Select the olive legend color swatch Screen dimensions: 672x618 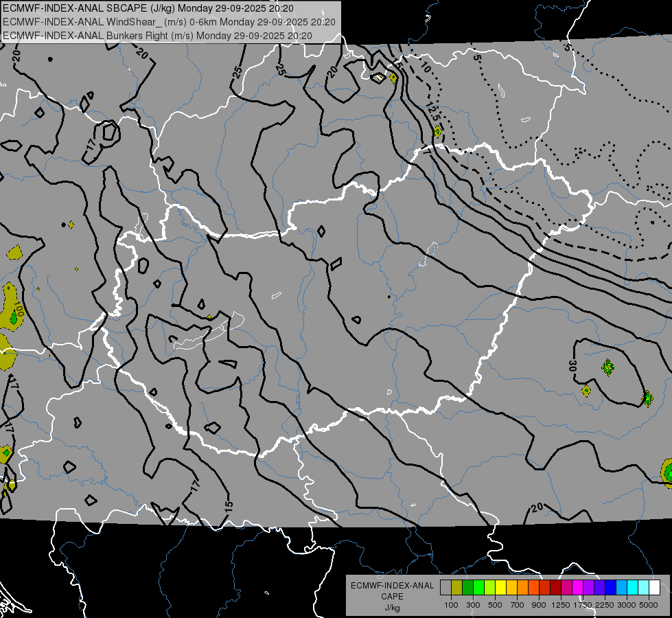[456, 588]
